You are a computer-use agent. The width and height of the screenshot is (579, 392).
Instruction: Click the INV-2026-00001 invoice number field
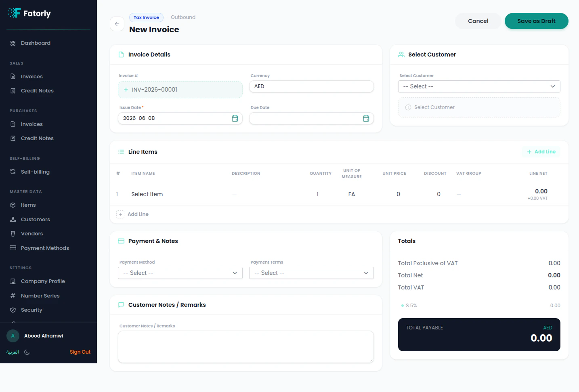pyautogui.click(x=180, y=90)
